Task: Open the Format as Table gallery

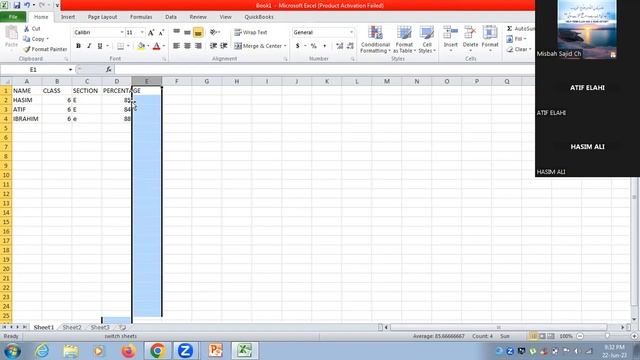Action: tap(404, 39)
